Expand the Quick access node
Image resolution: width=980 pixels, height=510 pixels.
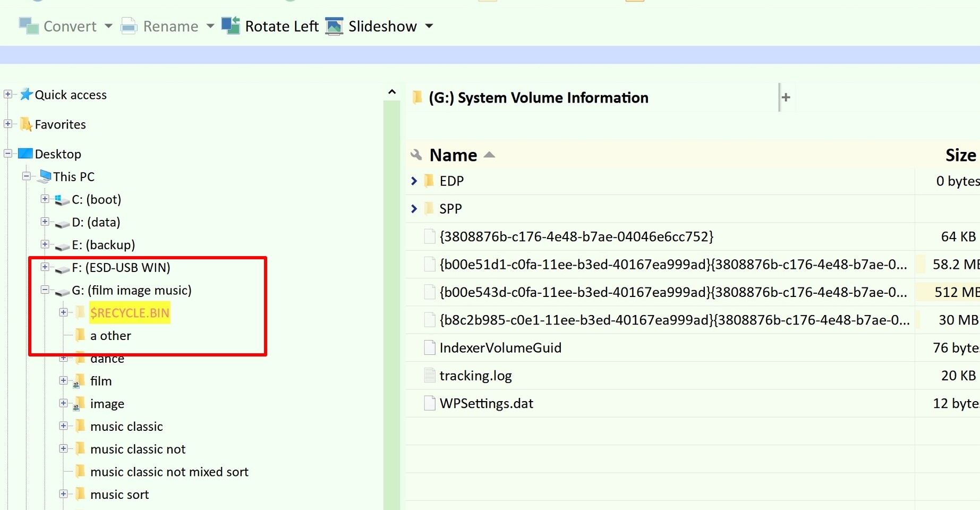click(8, 94)
